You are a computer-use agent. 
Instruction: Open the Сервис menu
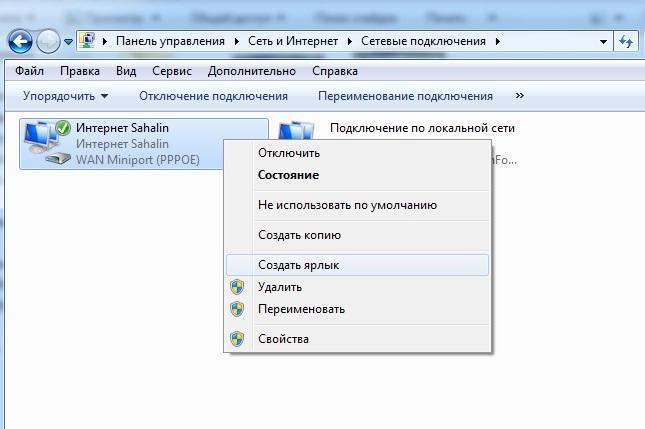[x=172, y=72]
